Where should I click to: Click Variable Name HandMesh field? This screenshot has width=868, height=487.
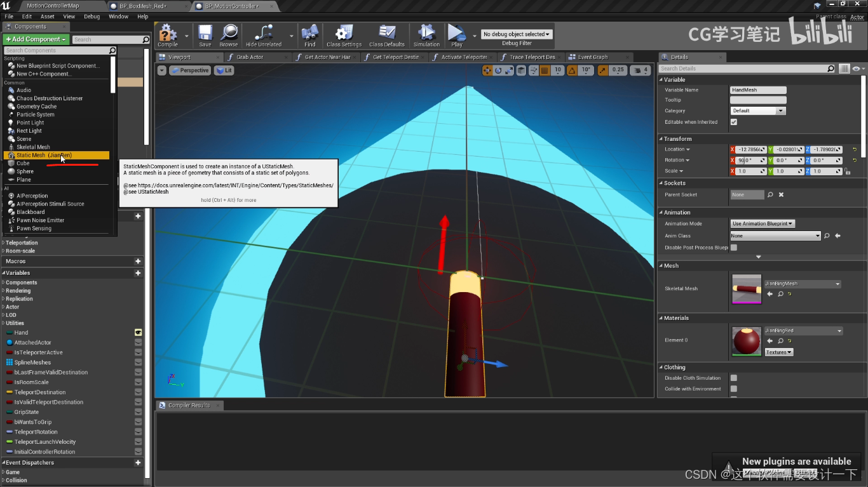[x=758, y=90]
